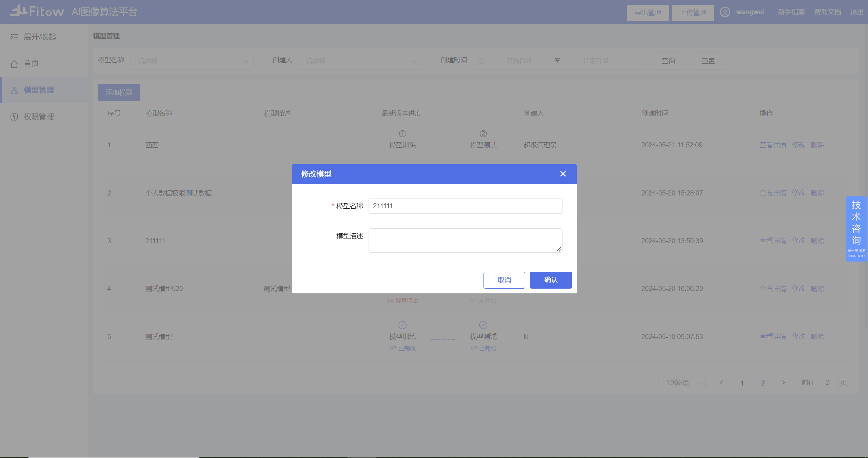
Task: Click the clock icon in date range
Action: point(481,61)
